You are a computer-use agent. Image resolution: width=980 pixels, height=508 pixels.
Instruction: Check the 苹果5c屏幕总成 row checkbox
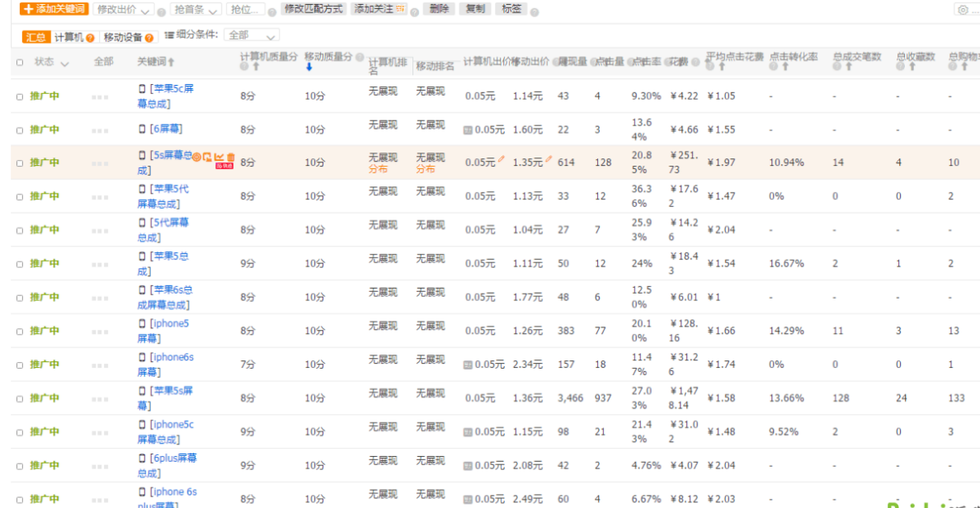[x=19, y=96]
